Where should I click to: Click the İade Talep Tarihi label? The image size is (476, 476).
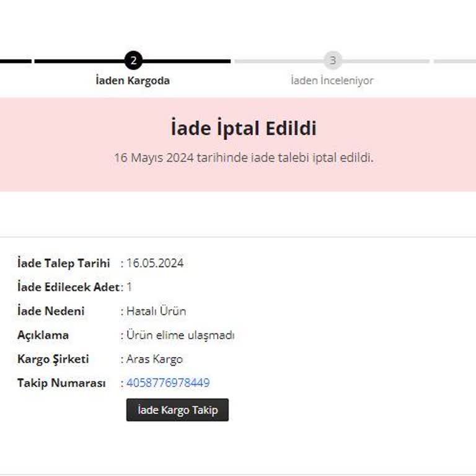point(63,263)
